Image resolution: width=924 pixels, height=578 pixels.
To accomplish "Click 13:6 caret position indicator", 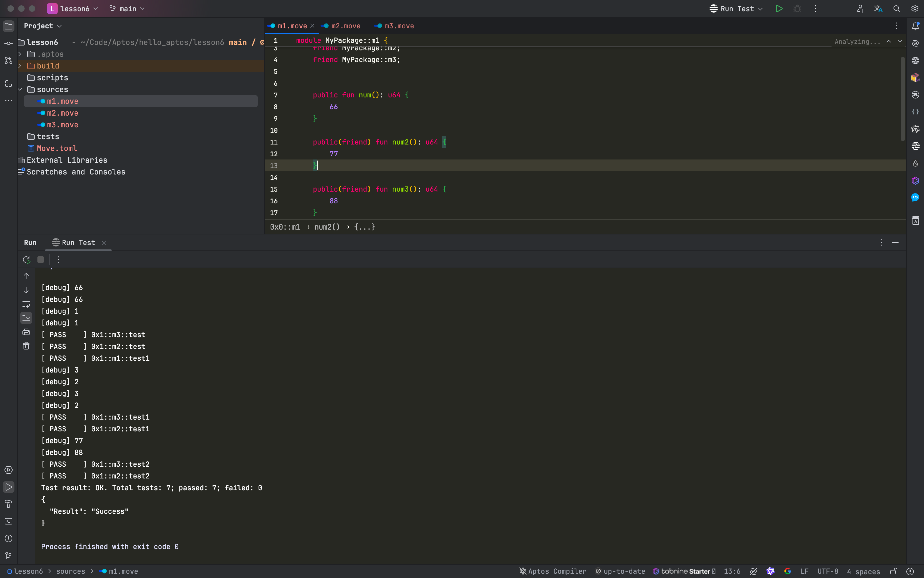I will 732,571.
